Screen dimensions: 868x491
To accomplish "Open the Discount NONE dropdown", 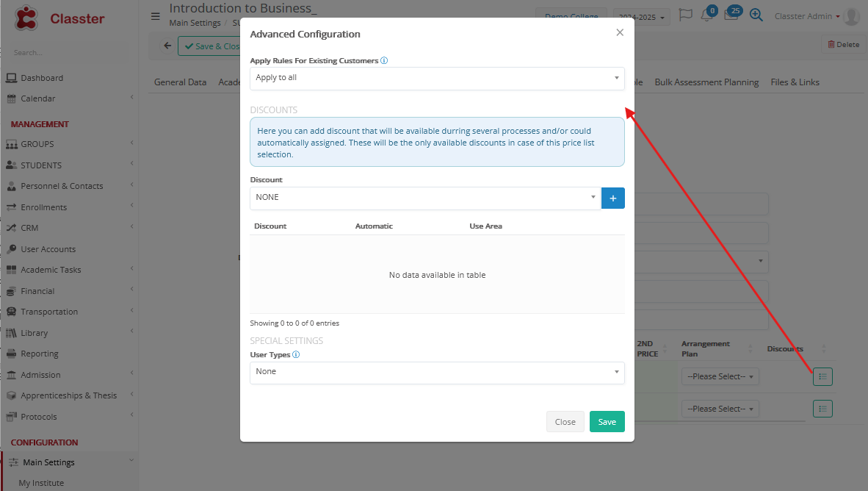I will coord(424,198).
